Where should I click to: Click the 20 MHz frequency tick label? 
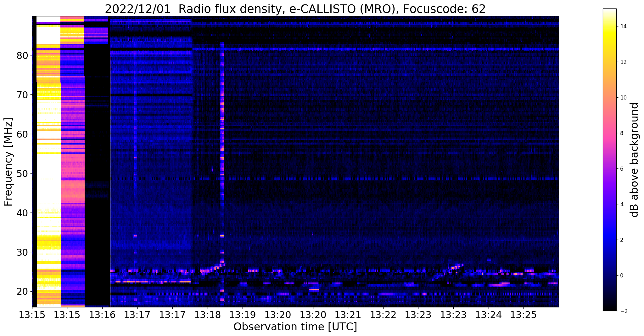[22, 292]
